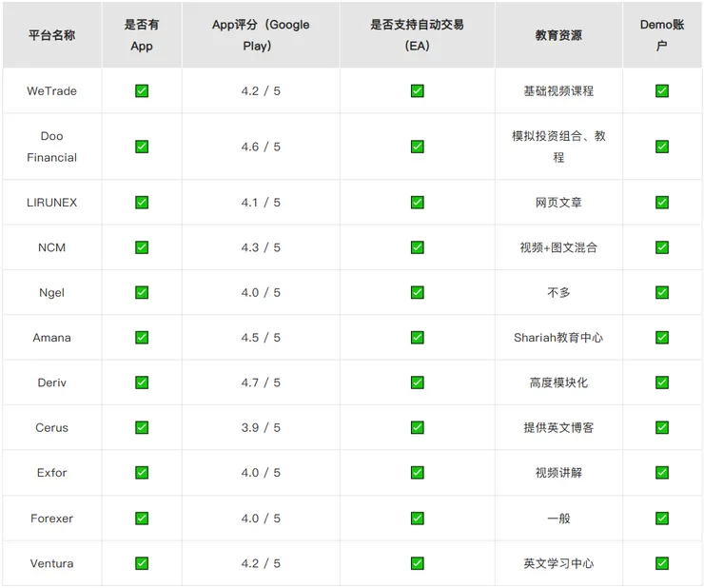
Task: Click Deriv's 4.7 / 5 rating
Action: (x=261, y=382)
